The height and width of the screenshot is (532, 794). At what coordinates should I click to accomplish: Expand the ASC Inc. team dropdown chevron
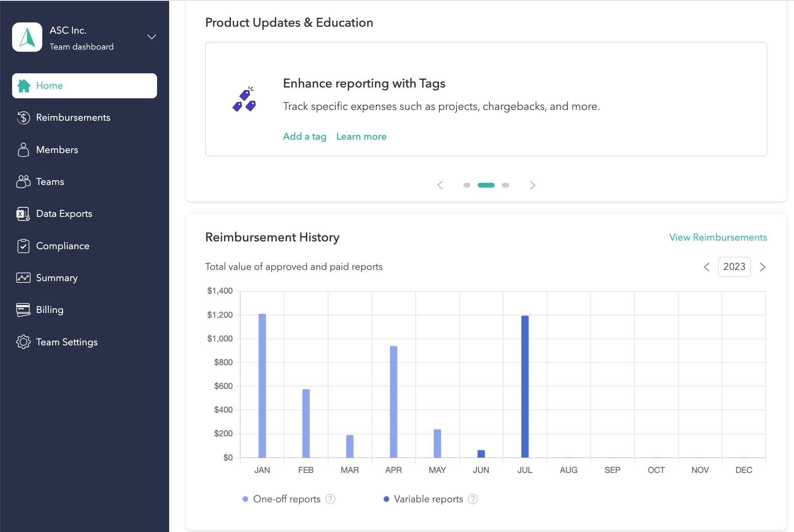(x=151, y=37)
